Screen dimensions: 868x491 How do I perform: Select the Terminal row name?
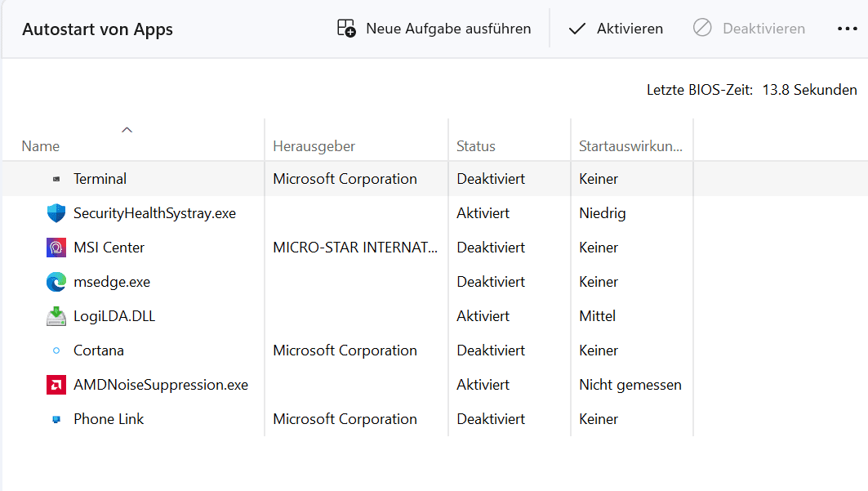[100, 179]
